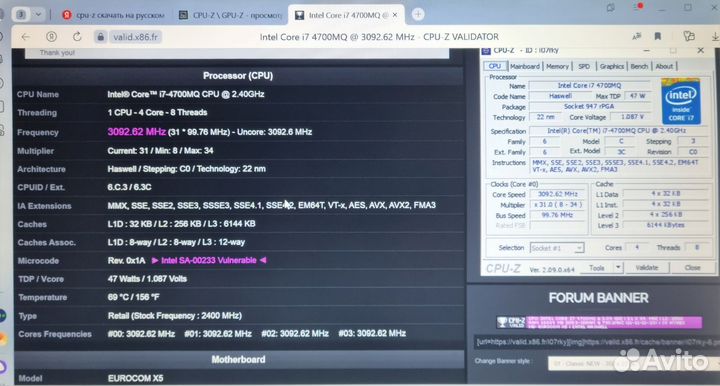This screenshot has width=720, height=386.
Task: Open the SPD tab in CPU-Z
Action: 584,67
